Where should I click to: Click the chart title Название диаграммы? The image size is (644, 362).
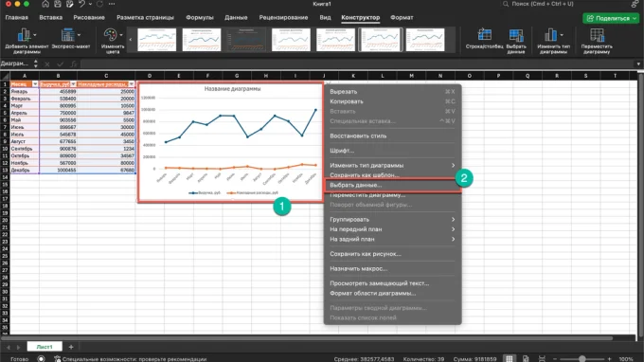[232, 89]
